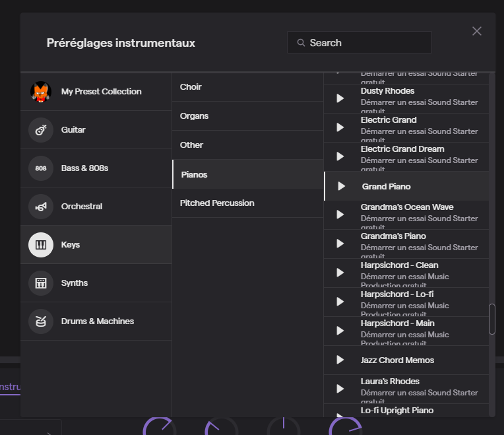Image resolution: width=504 pixels, height=435 pixels.
Task: Select the Guitar category icon
Action: [41, 130]
